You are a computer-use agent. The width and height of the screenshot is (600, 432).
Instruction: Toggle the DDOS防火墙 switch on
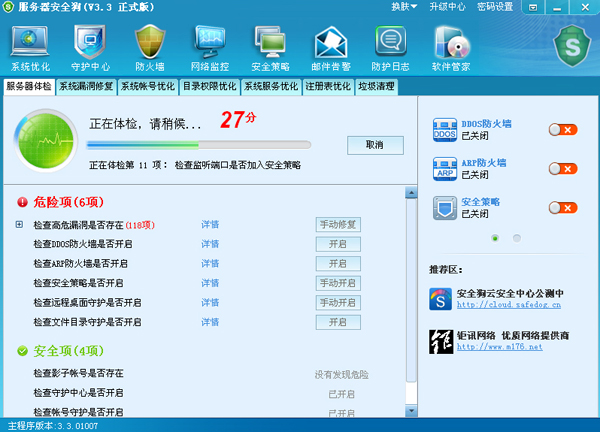[562, 130]
